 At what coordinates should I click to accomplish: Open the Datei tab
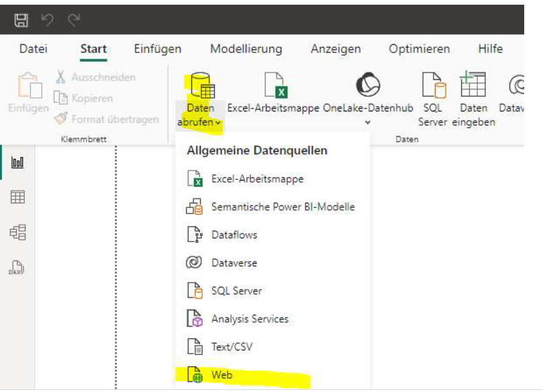[x=34, y=49]
